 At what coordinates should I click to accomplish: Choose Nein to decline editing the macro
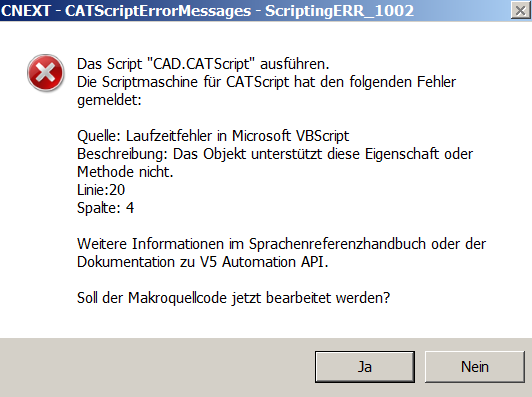[475, 367]
